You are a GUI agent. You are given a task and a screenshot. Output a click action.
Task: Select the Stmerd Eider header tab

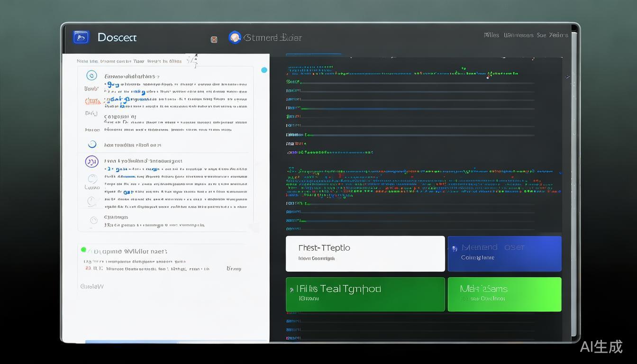click(273, 37)
